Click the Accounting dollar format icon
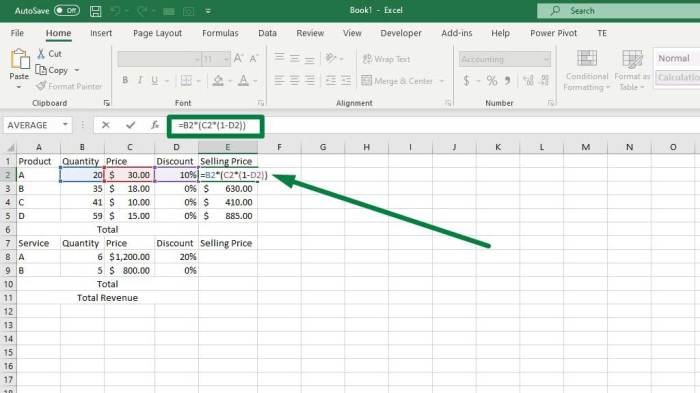 click(x=467, y=80)
